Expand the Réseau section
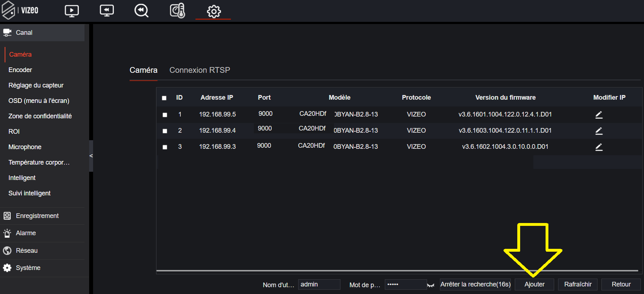The width and height of the screenshot is (644, 294). [27, 251]
